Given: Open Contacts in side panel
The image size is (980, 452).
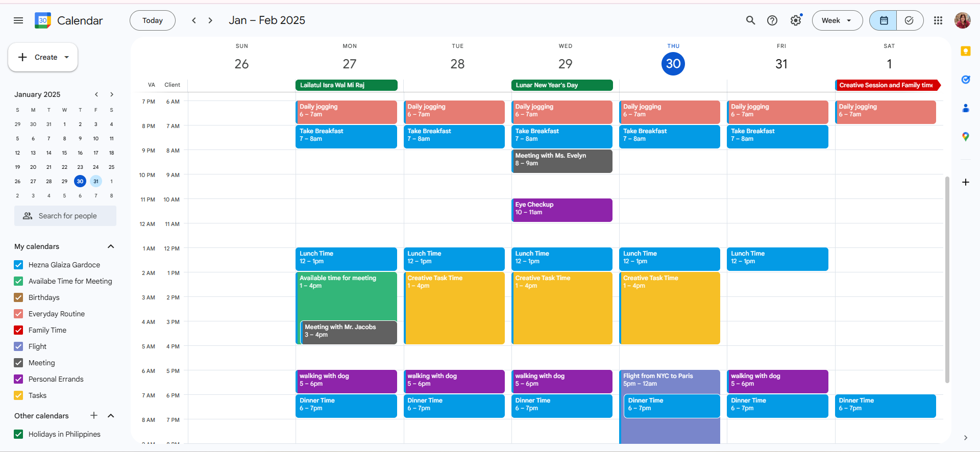Looking at the screenshot, I should tap(965, 108).
